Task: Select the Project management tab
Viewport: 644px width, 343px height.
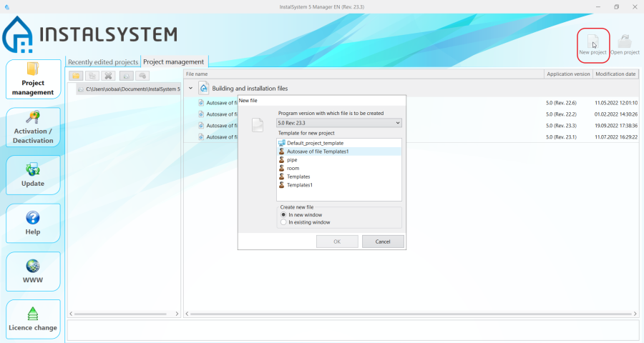Action: 174,62
